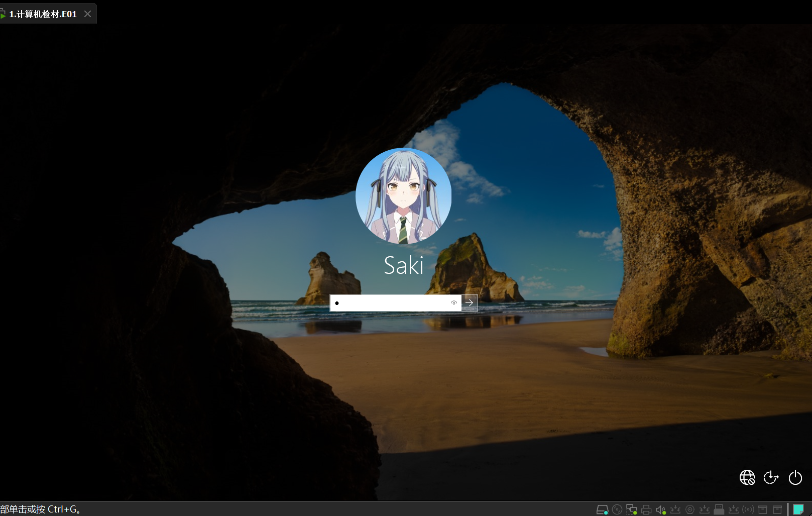Click the network adapter status icon
This screenshot has width=812, height=516.
(x=631, y=509)
